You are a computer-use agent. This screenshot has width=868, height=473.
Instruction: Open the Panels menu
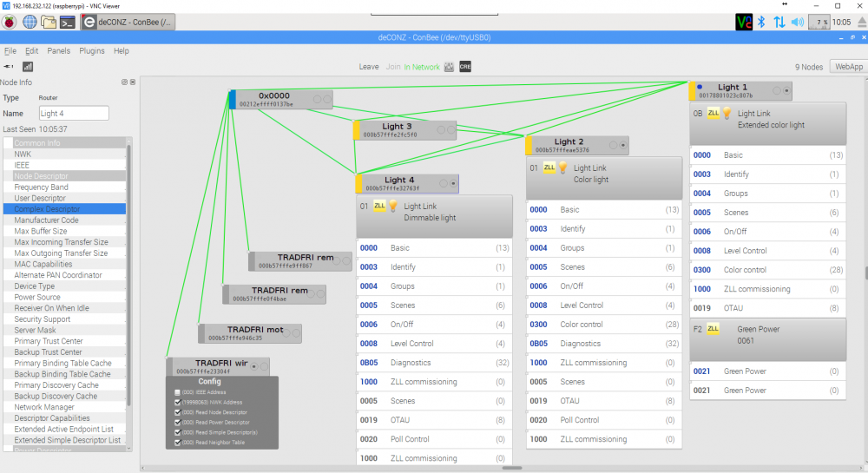pyautogui.click(x=59, y=51)
